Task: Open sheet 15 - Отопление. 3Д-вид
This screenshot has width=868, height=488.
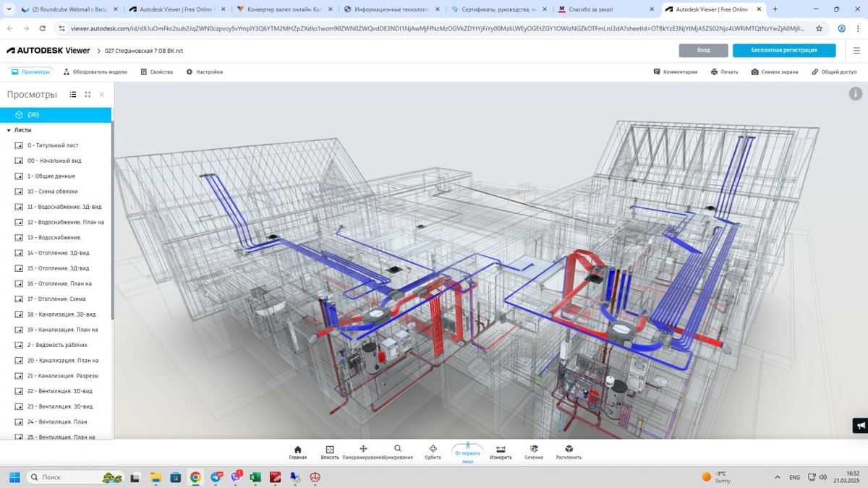Action: point(59,268)
